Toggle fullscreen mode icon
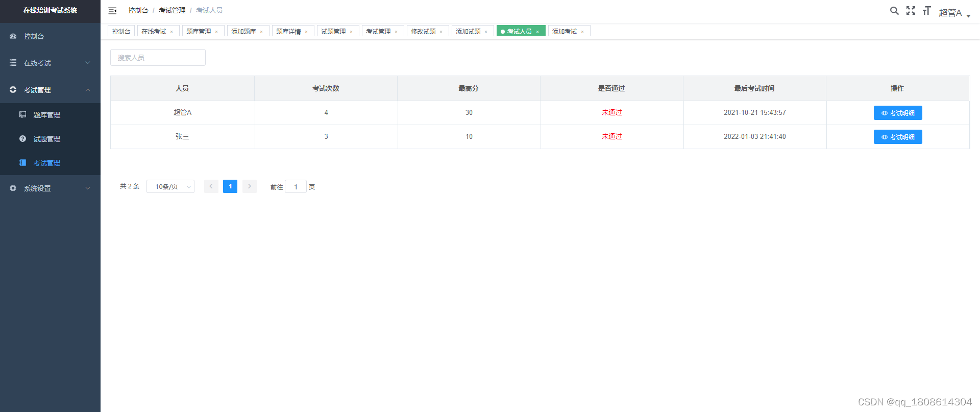This screenshot has height=412, width=980. [911, 11]
